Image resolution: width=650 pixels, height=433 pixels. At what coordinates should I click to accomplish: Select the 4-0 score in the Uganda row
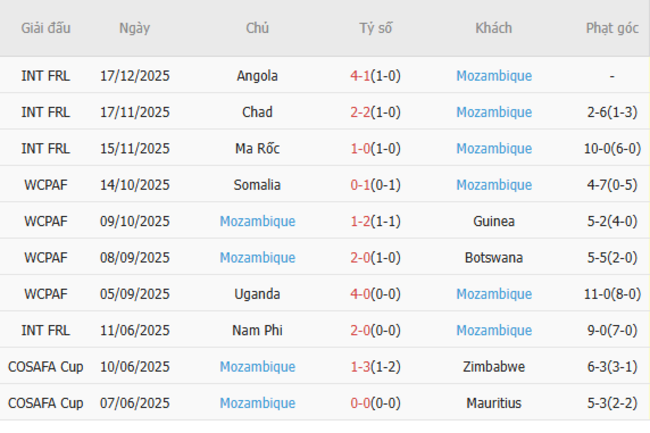(x=361, y=294)
